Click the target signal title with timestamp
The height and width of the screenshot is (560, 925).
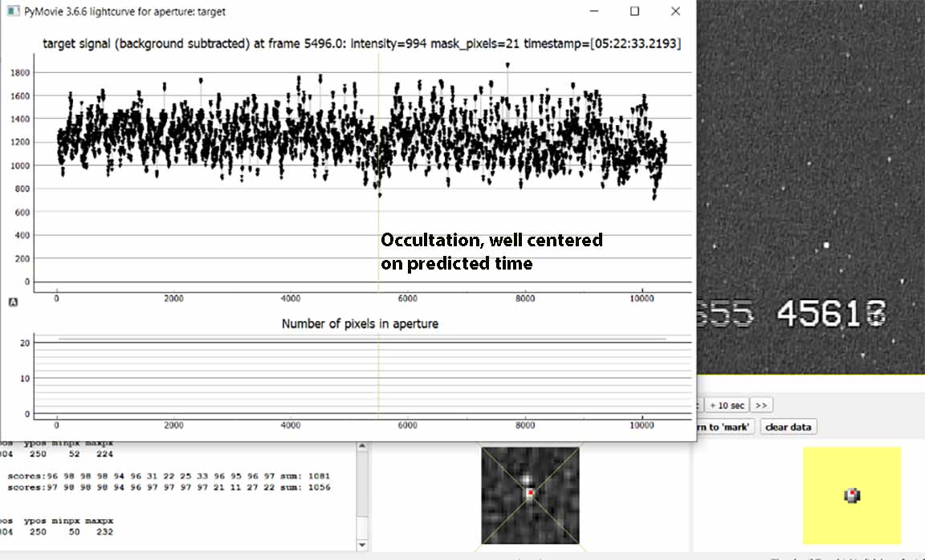pos(361,43)
